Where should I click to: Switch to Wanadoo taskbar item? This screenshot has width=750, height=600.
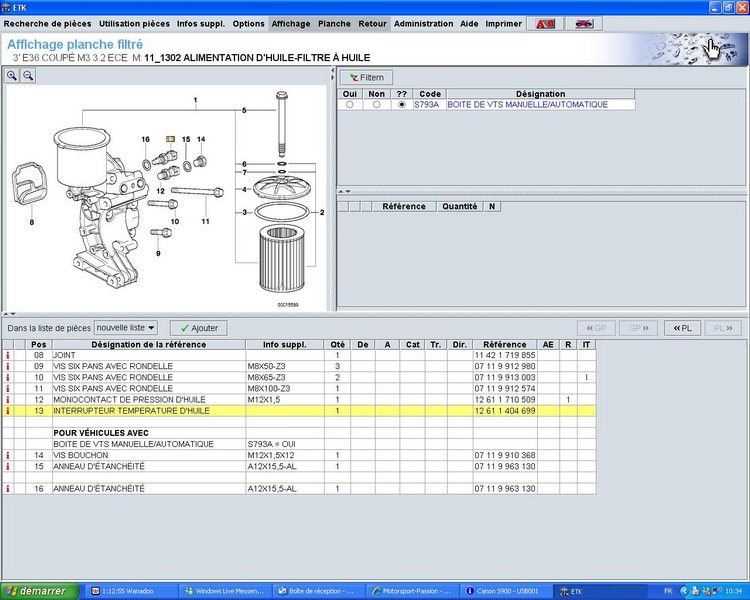131,591
